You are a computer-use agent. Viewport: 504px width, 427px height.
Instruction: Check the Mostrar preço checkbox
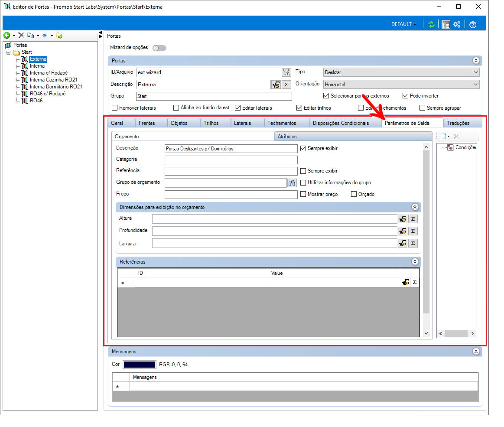pos(303,194)
